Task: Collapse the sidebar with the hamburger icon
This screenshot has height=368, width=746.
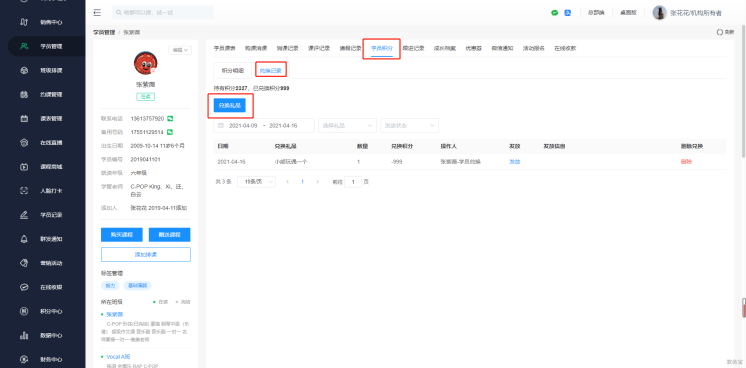Action: tap(97, 13)
